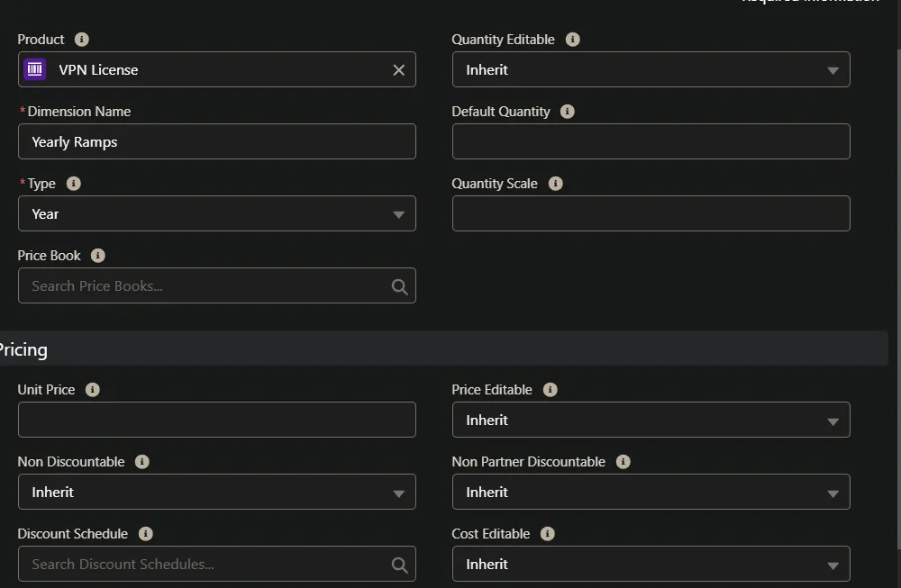Open the Quantity Editable dropdown
This screenshot has width=901, height=588.
click(x=651, y=69)
